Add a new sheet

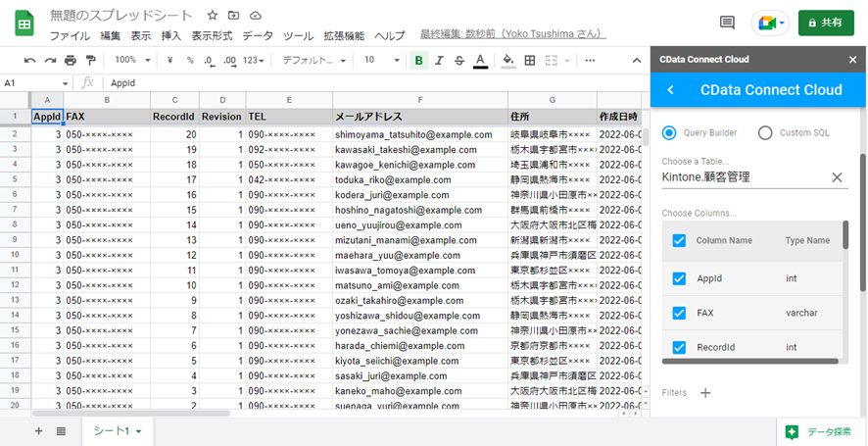[39, 431]
